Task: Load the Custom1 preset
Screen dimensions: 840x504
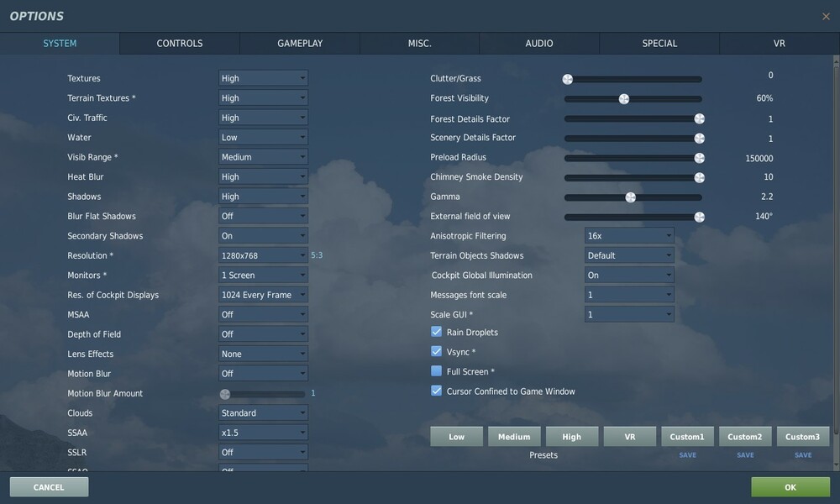Action: coord(687,437)
